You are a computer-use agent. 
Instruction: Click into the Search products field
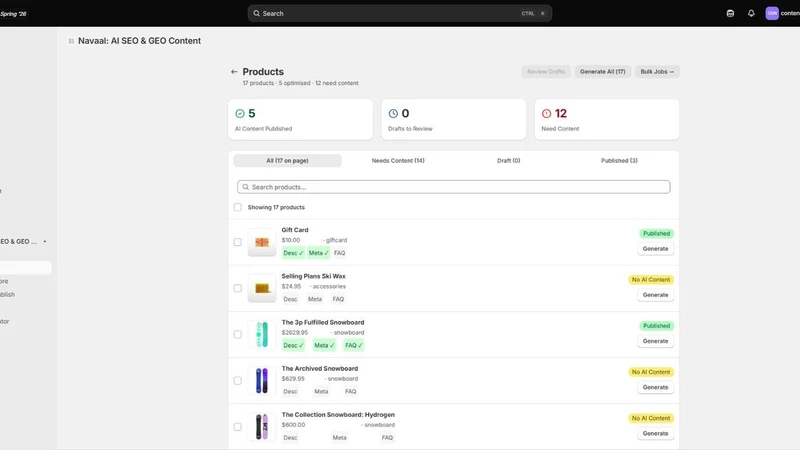(x=454, y=187)
